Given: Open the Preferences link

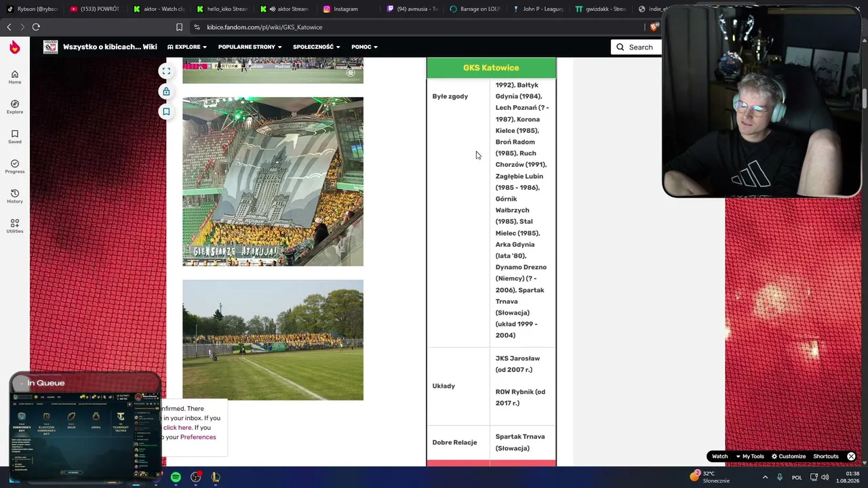Looking at the screenshot, I should (x=198, y=437).
